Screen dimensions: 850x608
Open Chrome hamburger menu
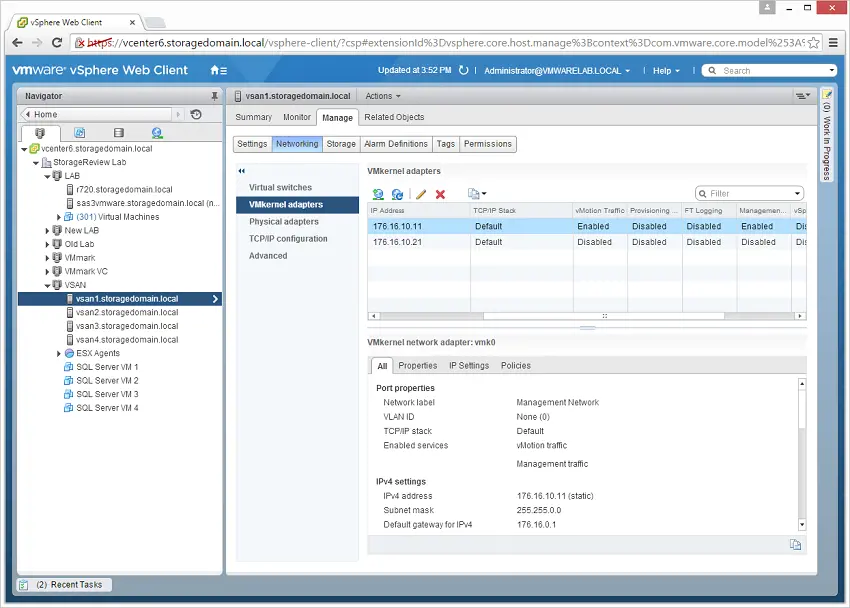pos(833,43)
